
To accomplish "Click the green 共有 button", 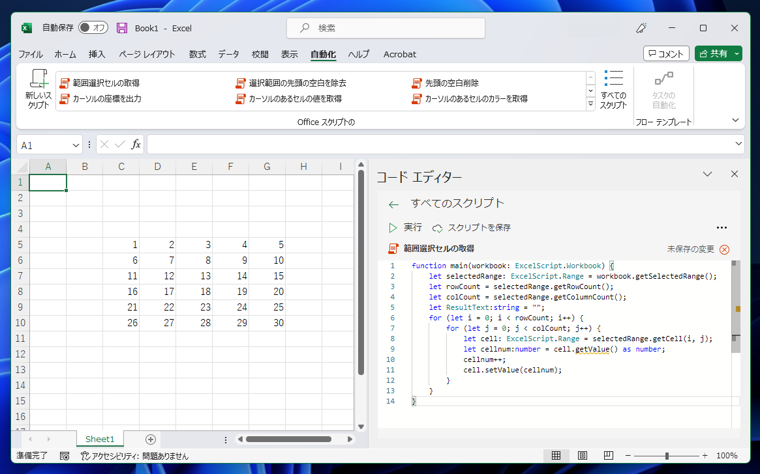I will (x=718, y=53).
